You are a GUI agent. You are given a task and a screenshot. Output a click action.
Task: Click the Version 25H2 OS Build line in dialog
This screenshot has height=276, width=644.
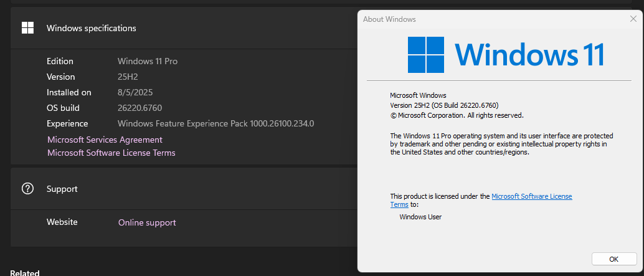[x=444, y=105]
